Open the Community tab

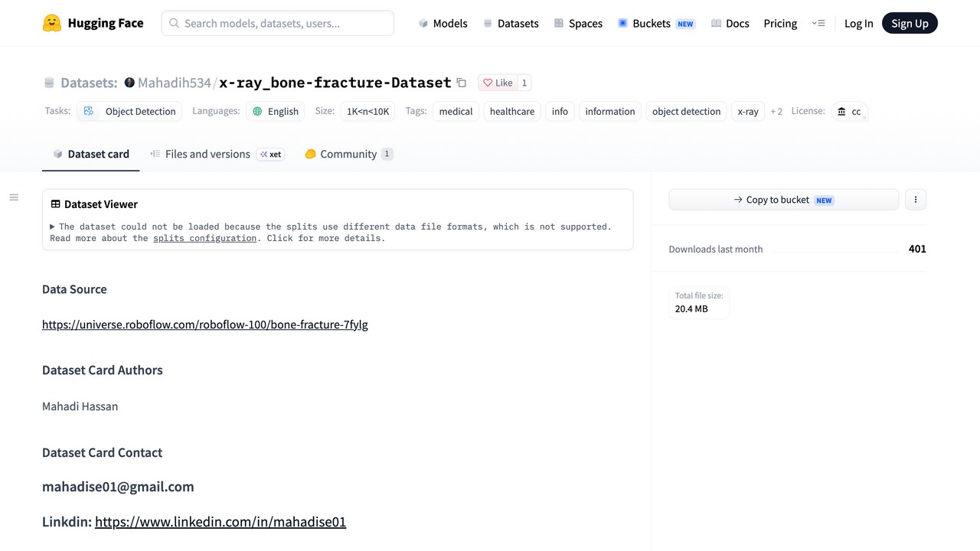349,154
